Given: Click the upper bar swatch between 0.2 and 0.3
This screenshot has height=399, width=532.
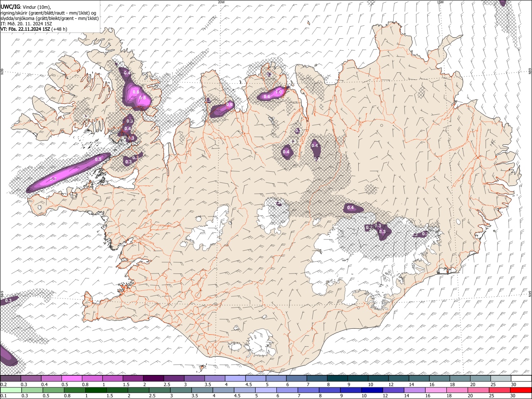Looking at the screenshot, I should click(x=10, y=379).
